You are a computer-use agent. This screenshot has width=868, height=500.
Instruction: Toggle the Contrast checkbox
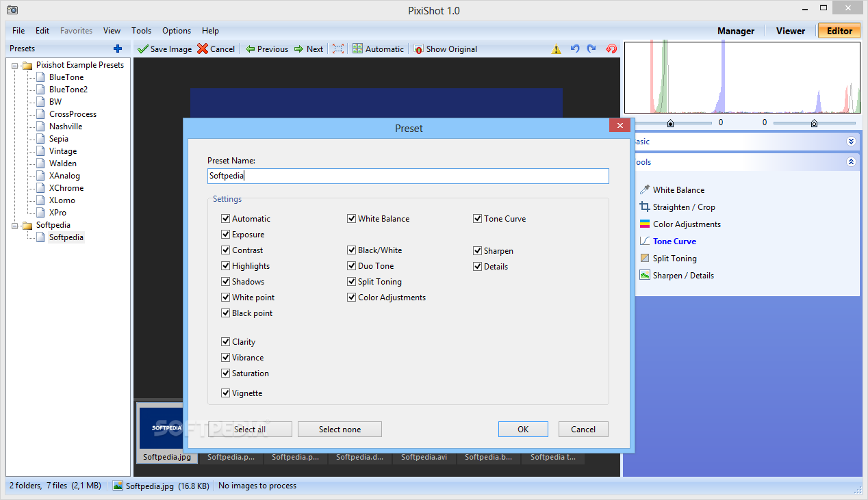(x=225, y=250)
